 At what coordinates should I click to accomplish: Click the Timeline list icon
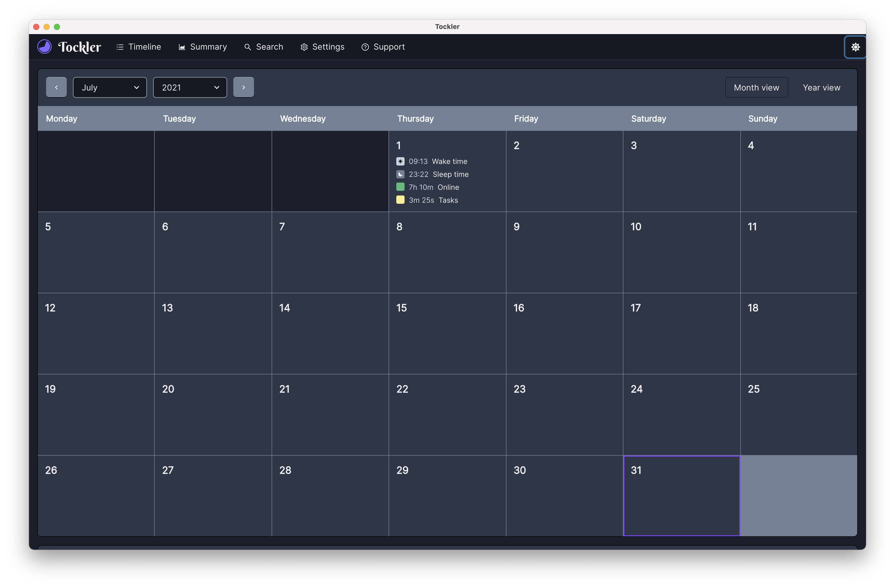click(120, 47)
